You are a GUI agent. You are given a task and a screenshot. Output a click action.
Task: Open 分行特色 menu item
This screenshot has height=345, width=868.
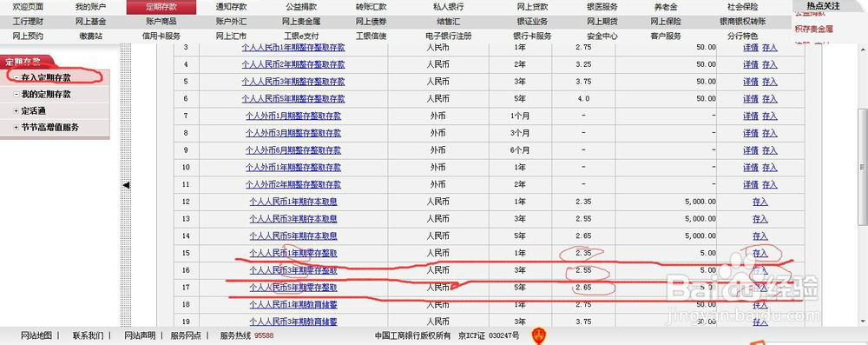click(x=743, y=36)
